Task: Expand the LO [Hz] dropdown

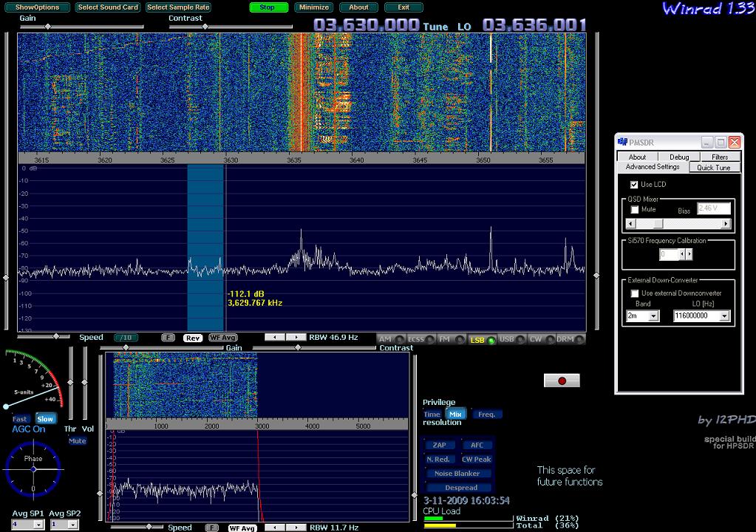Action: point(723,316)
